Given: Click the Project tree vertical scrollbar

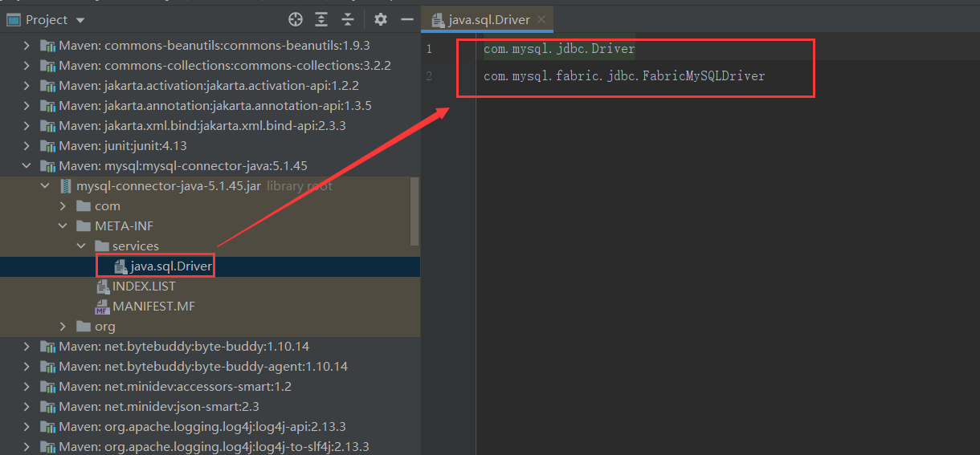Looking at the screenshot, I should click(x=415, y=210).
